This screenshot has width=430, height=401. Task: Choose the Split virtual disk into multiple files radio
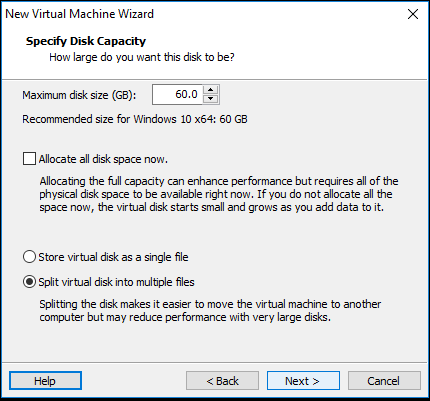29,282
